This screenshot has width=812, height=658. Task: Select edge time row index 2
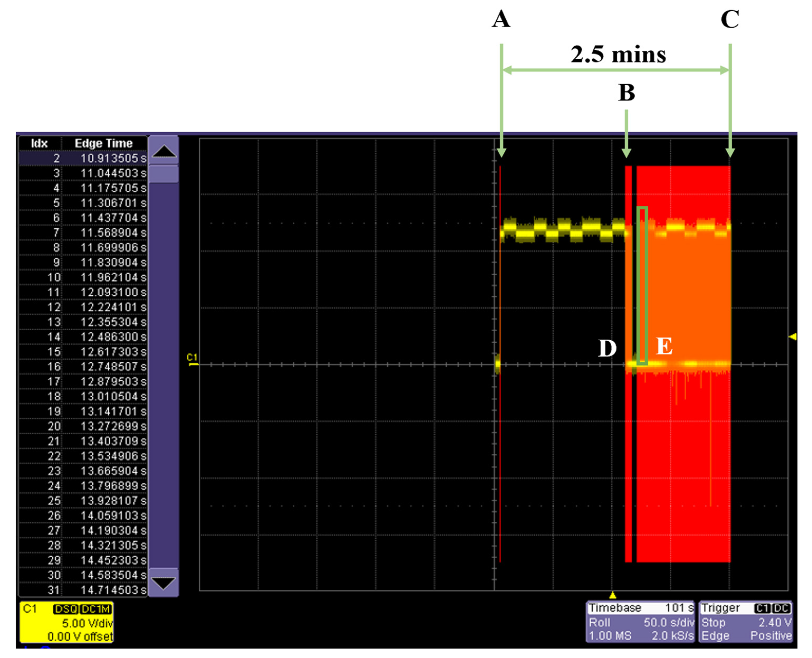[x=83, y=158]
